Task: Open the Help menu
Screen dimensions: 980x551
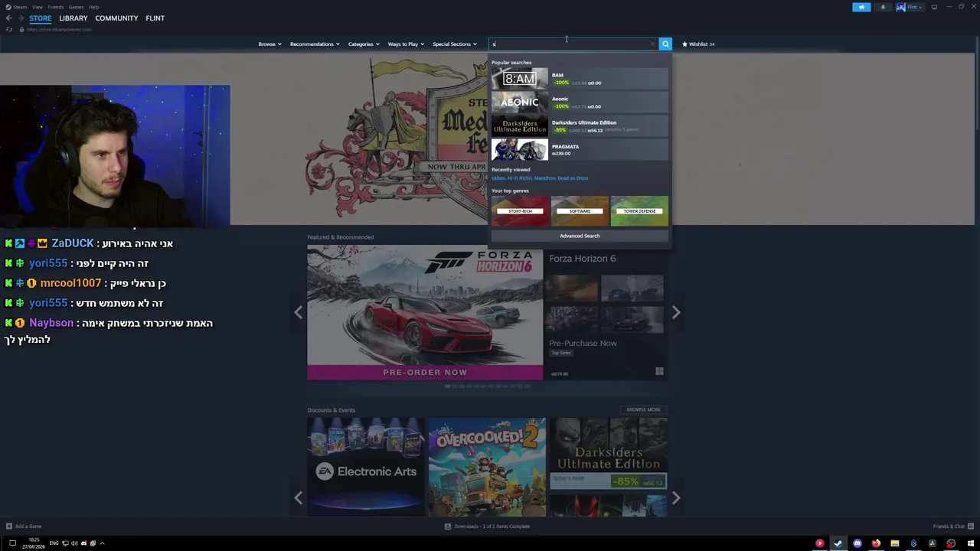Action: click(x=93, y=7)
